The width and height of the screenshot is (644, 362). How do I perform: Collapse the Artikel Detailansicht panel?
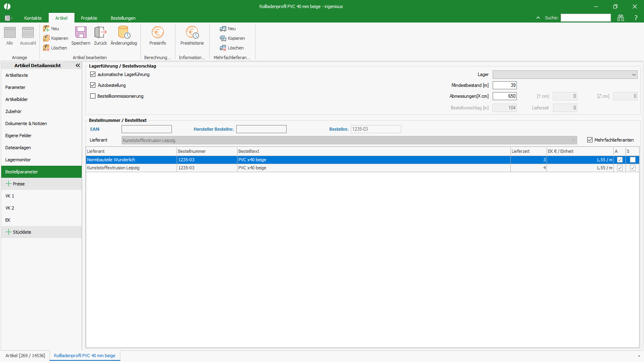tap(78, 65)
